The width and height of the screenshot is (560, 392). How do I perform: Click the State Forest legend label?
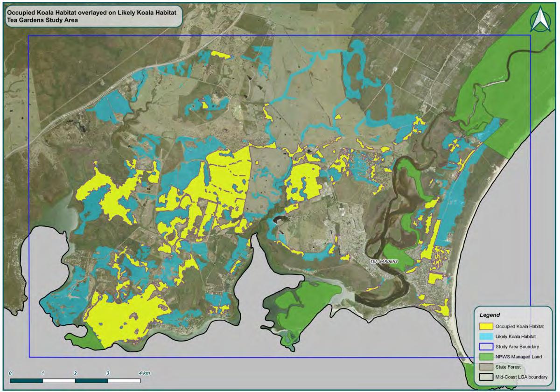pos(508,367)
